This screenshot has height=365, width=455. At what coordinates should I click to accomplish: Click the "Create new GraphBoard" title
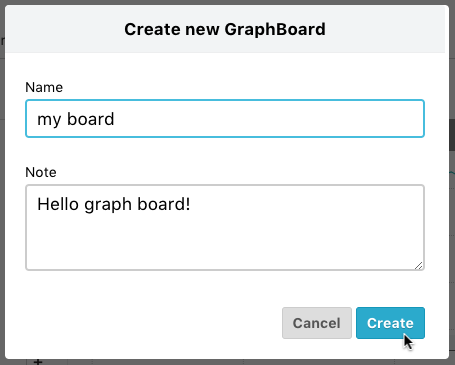[225, 29]
